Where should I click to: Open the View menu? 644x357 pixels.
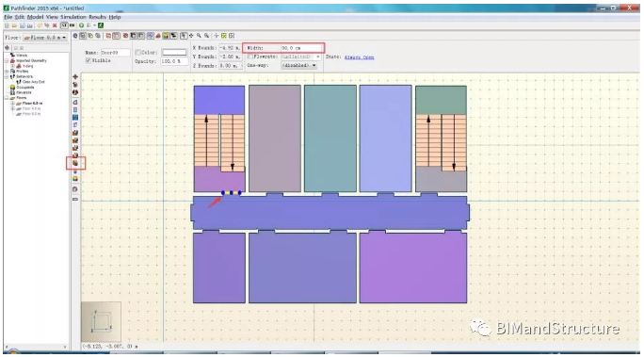coord(52,17)
